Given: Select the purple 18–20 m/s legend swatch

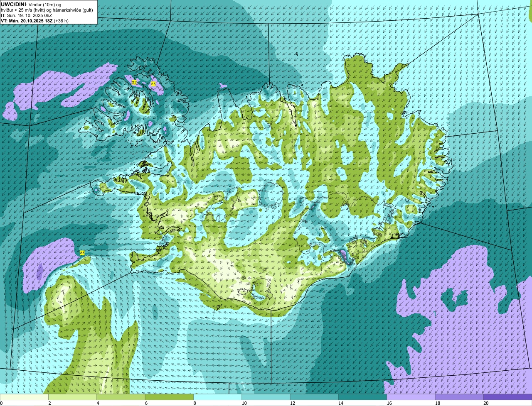Looking at the screenshot, I should pyautogui.click(x=459, y=397).
